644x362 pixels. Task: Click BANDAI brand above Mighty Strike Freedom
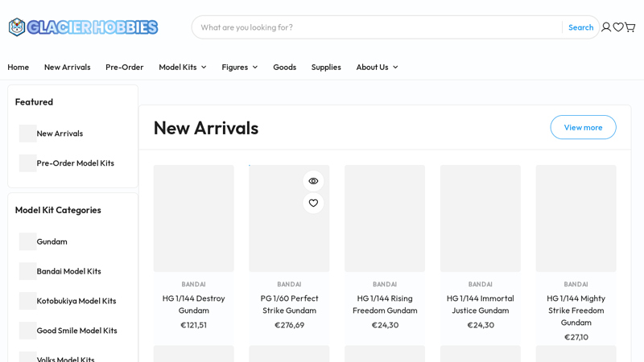tap(576, 284)
